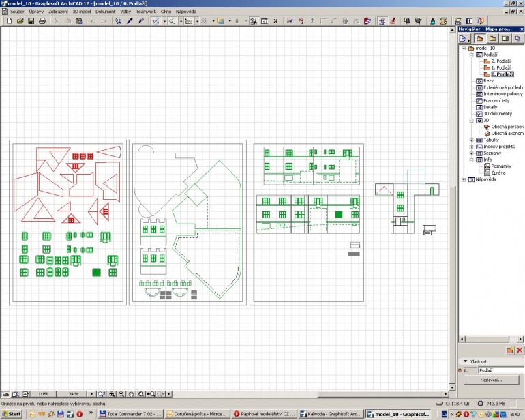Click the Opera icon in quick launch

[x=80, y=414]
